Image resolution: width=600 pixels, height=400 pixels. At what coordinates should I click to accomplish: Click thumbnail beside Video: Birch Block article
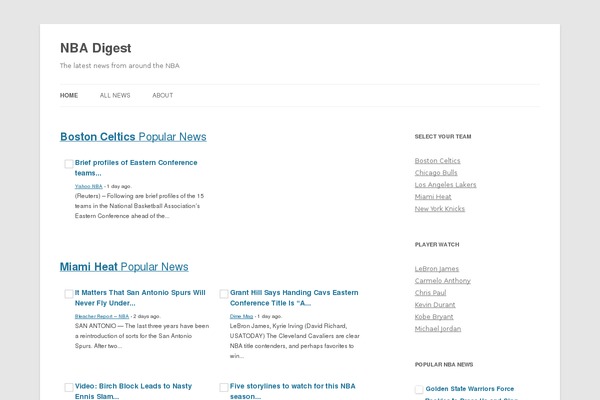69,387
